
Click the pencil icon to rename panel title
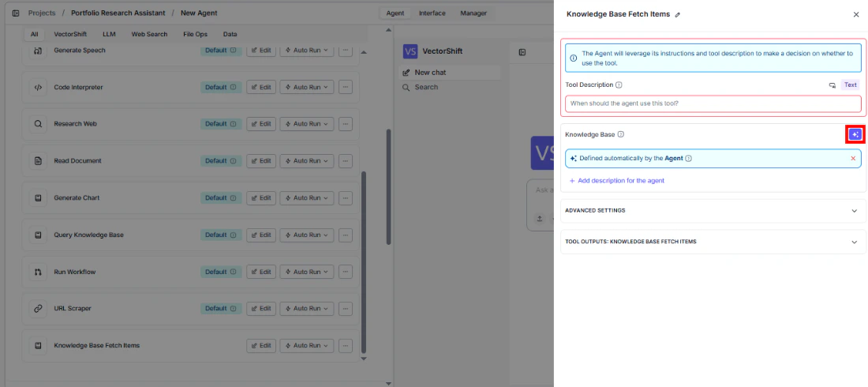coord(678,14)
